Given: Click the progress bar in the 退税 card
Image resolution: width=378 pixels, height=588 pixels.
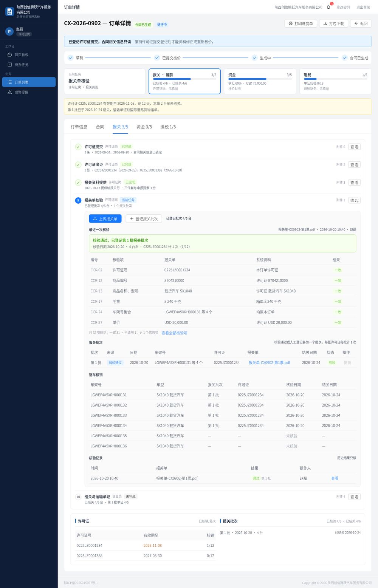Looking at the screenshot, I should point(336,79).
